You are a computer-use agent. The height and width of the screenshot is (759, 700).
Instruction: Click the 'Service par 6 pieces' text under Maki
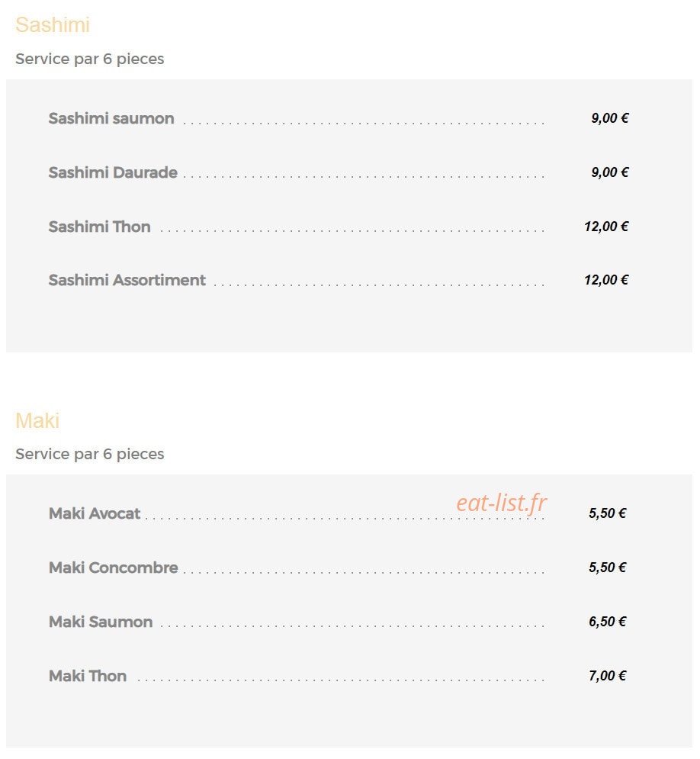[89, 454]
